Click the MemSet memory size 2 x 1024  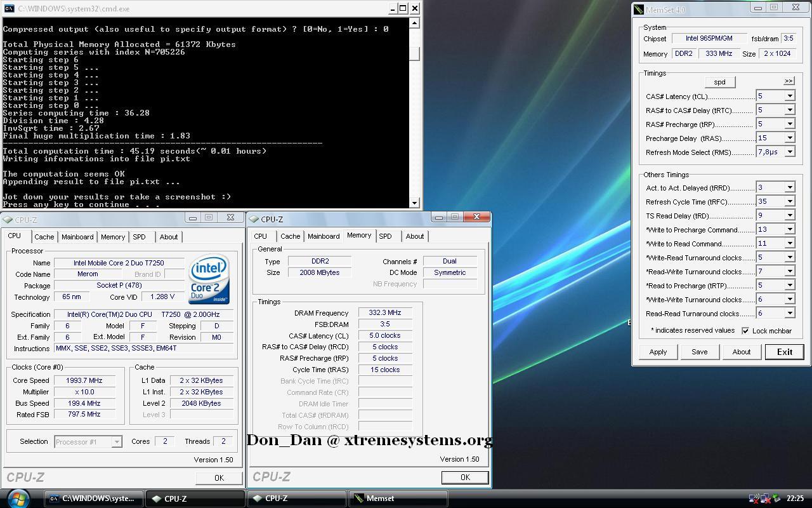coord(778,53)
